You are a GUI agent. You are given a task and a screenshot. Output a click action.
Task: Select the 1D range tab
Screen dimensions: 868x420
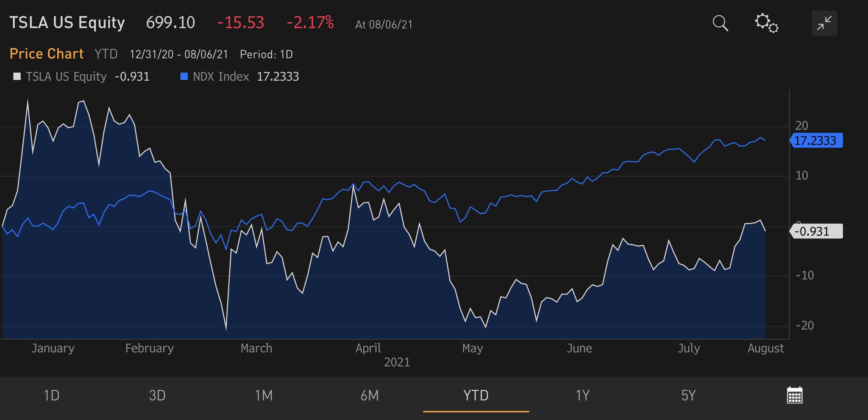tap(52, 395)
